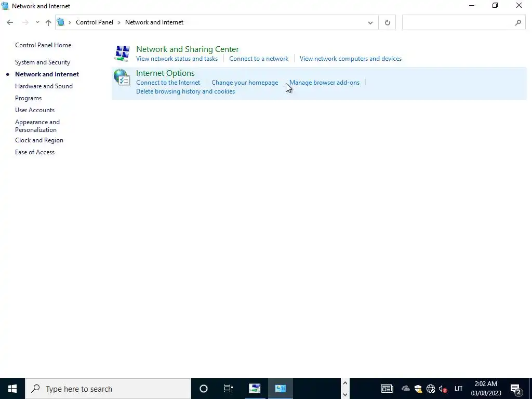The height and width of the screenshot is (399, 532).
Task: Click the taskbar search box
Action: (108, 389)
